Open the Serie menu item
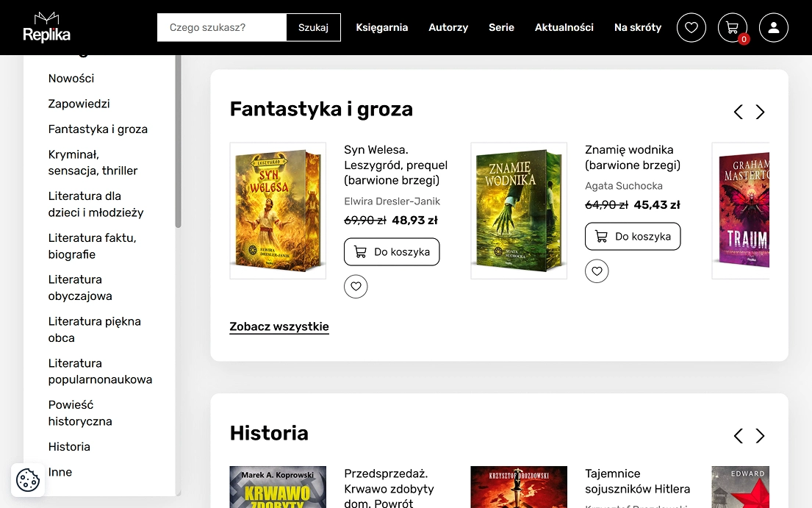 (501, 27)
